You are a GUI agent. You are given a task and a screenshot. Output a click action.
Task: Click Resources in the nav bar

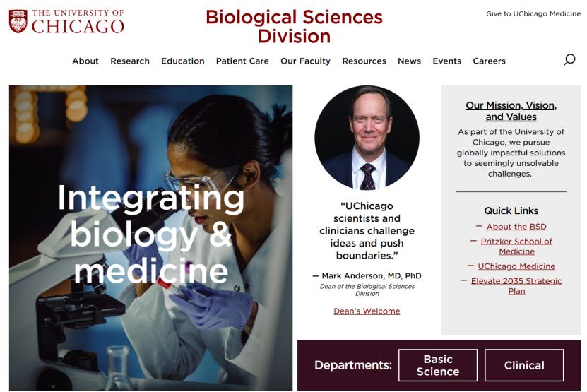(364, 61)
